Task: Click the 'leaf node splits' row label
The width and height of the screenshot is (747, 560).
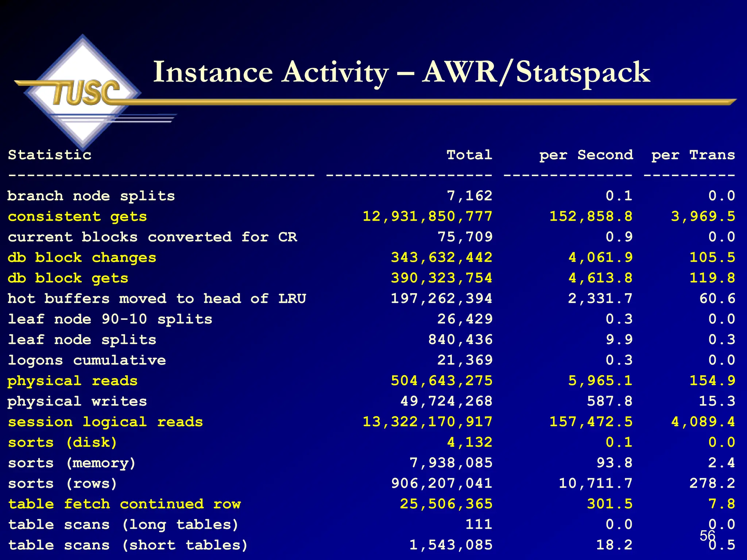Action: tap(82, 340)
